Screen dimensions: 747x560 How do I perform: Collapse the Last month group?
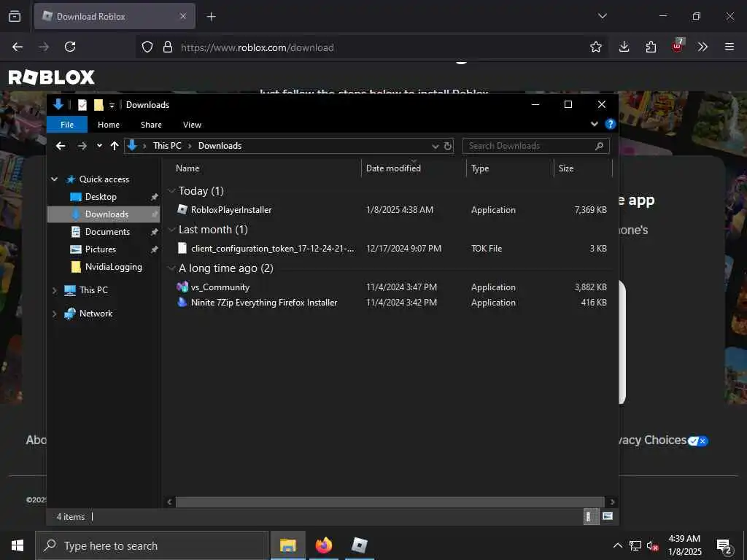171,230
